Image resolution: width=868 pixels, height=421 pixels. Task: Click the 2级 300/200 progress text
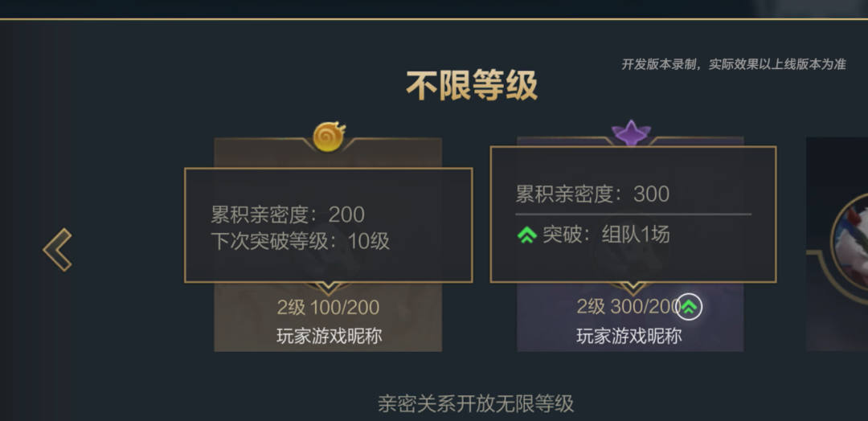tap(628, 307)
